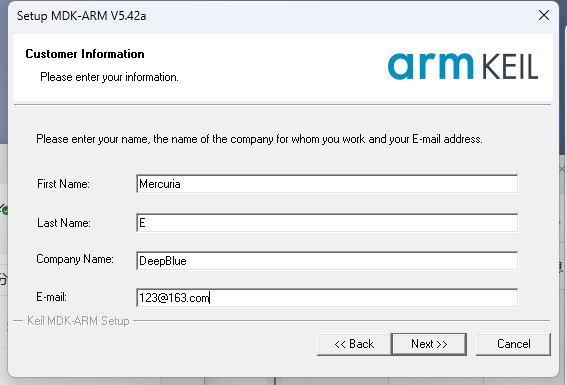The height and width of the screenshot is (385, 567).
Task: Click the Last Name: label
Action: coord(64,223)
